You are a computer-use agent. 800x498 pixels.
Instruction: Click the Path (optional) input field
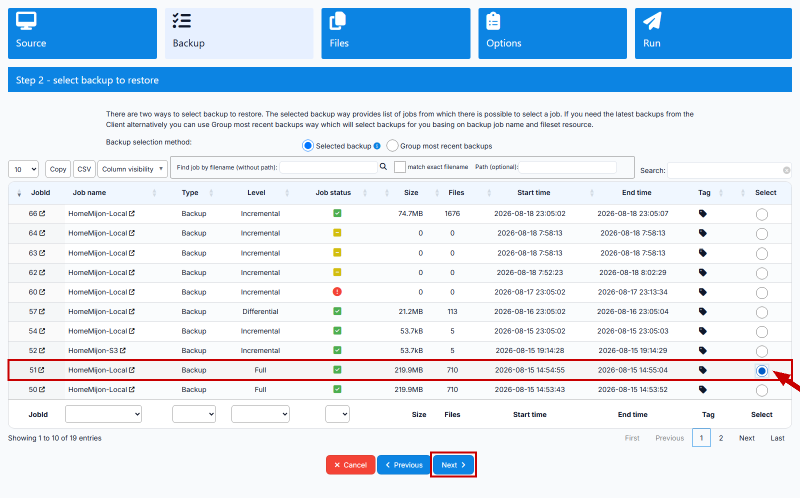pos(568,167)
